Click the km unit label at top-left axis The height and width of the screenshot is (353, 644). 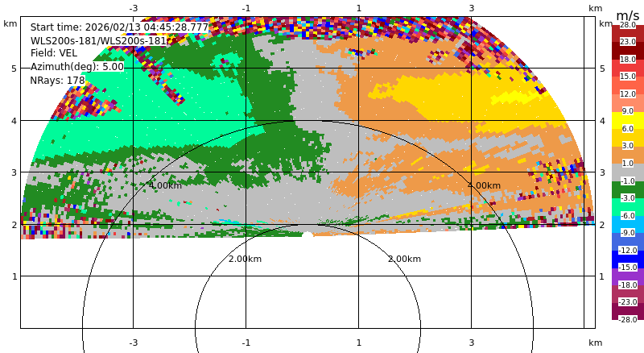(x=10, y=24)
